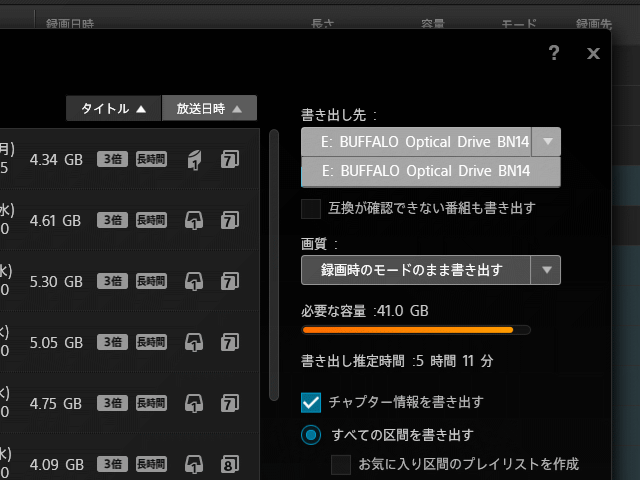Open the 書き出し先 drive dropdown

(431, 142)
